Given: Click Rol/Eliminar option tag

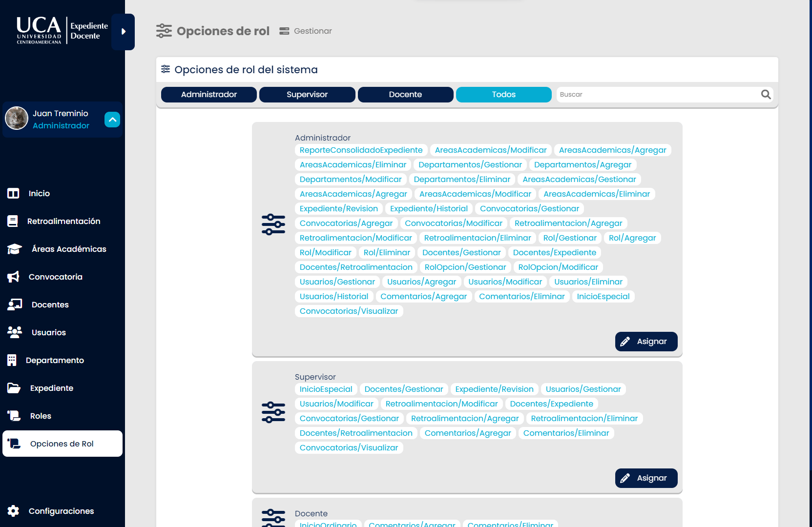Looking at the screenshot, I should 387,253.
